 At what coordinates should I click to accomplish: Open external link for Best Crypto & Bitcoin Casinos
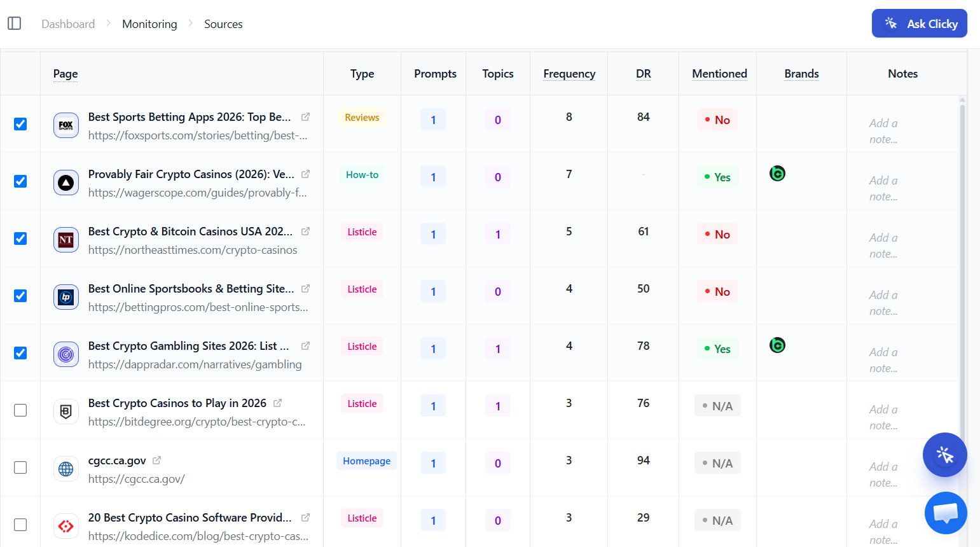(305, 232)
